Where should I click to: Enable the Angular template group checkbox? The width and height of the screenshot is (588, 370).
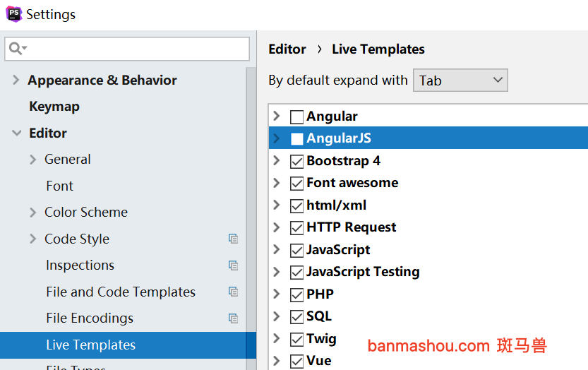[296, 117]
